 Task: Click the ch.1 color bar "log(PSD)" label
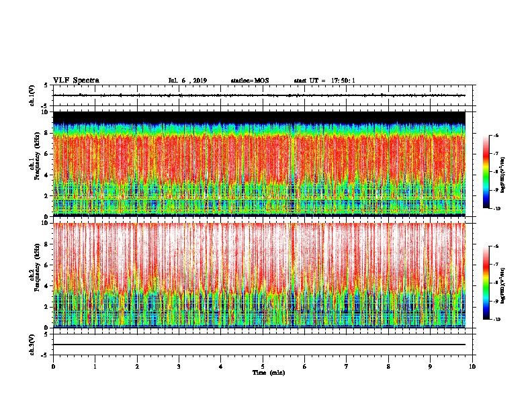(502, 175)
